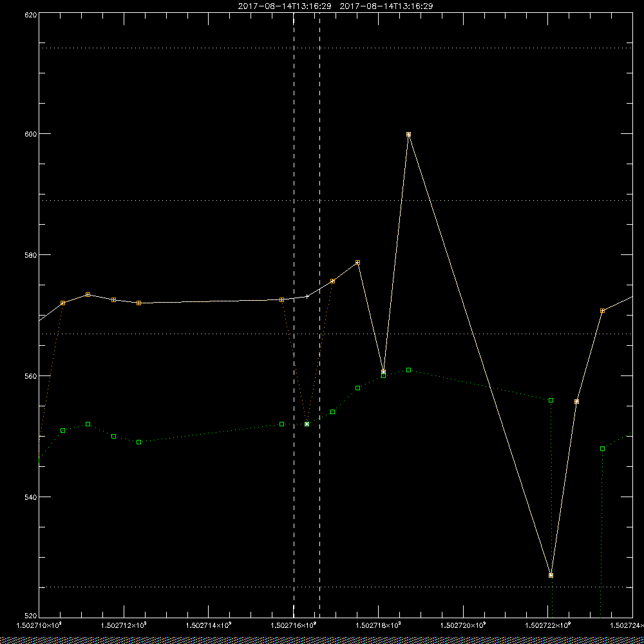Select the green marker between the dashed vertical lines
Viewport: 644px width, 644px height.
click(307, 424)
